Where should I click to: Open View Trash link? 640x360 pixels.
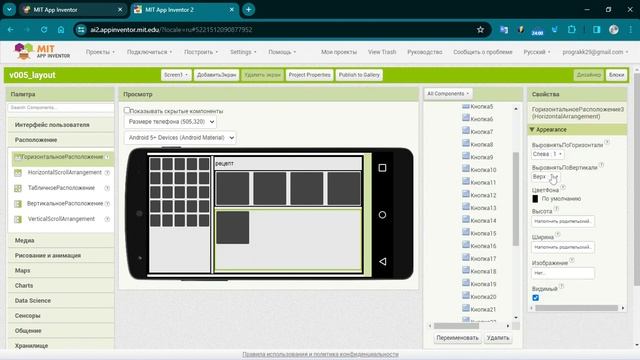[382, 52]
